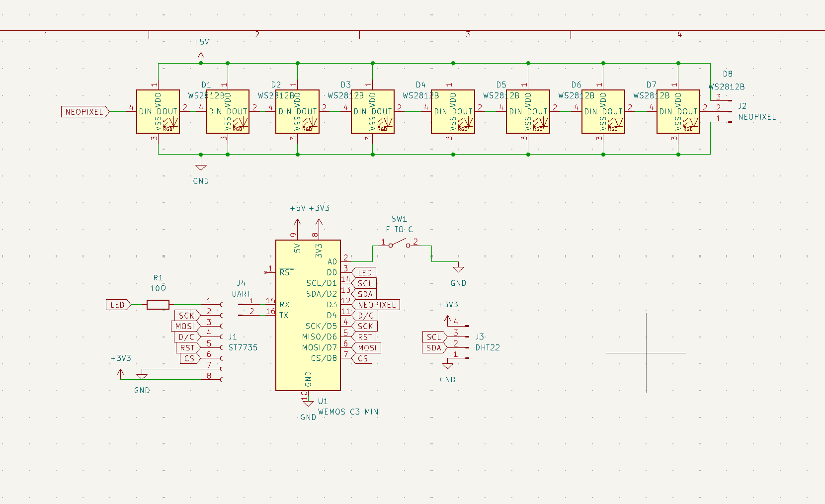Viewport: 825px width, 504px height.
Task: Select the SDA label on U1 pin 13
Action: pyautogui.click(x=364, y=294)
